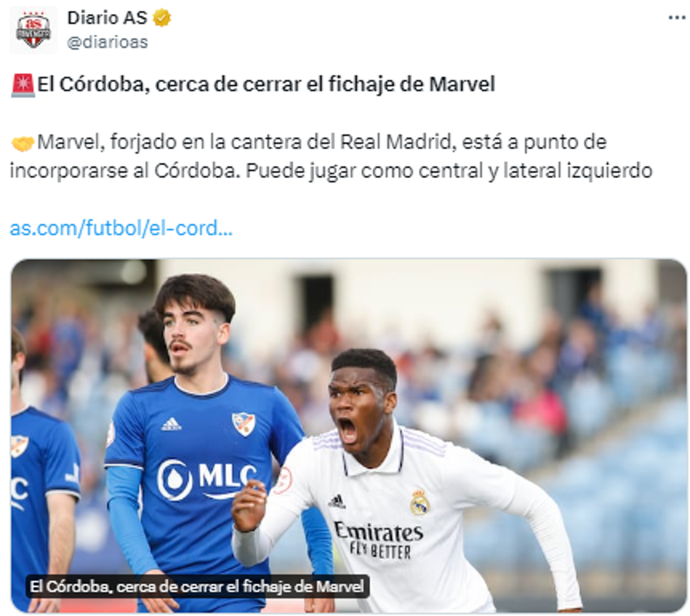This screenshot has width=690, height=616.
Task: Click the Emirates Fly Better shirt text
Action: [379, 540]
